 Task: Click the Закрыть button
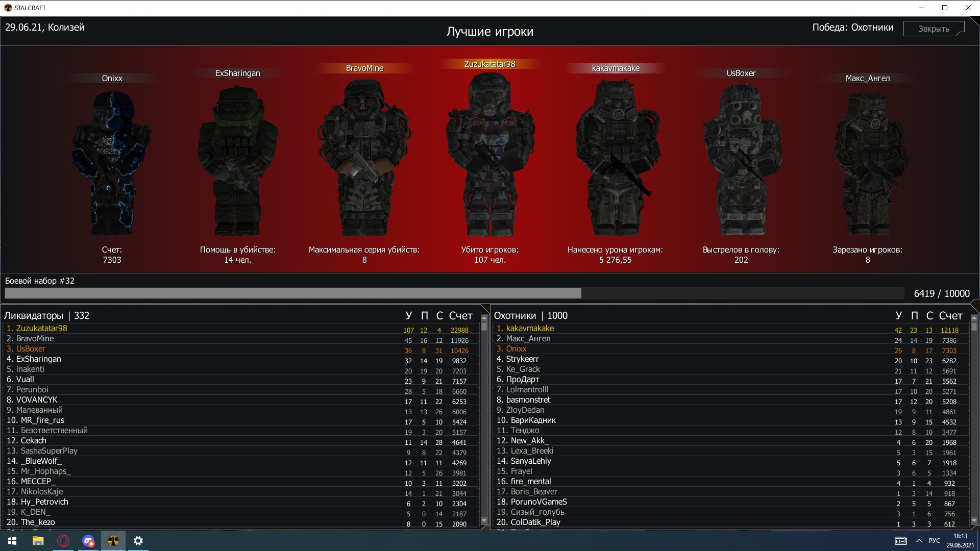pos(934,29)
